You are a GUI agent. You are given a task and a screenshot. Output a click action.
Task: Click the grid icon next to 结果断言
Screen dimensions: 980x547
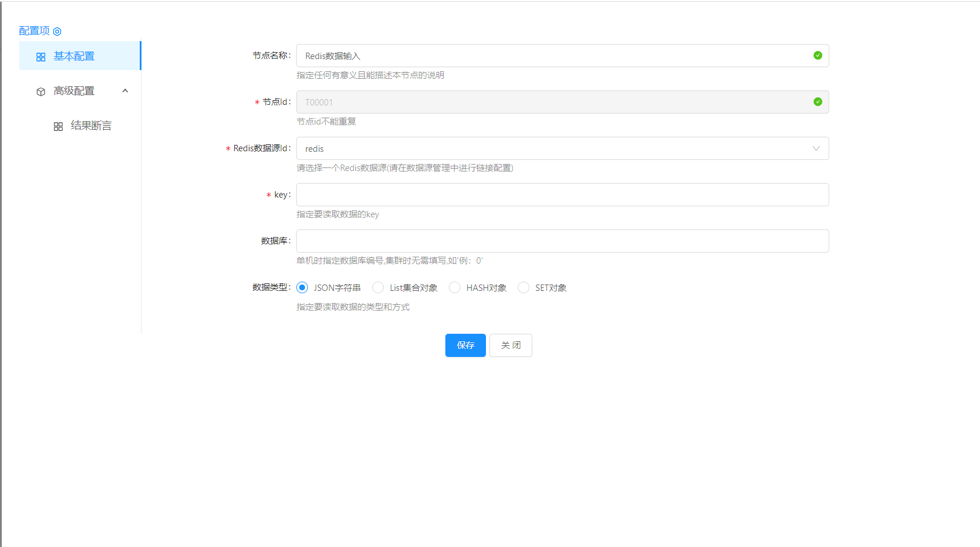(58, 126)
